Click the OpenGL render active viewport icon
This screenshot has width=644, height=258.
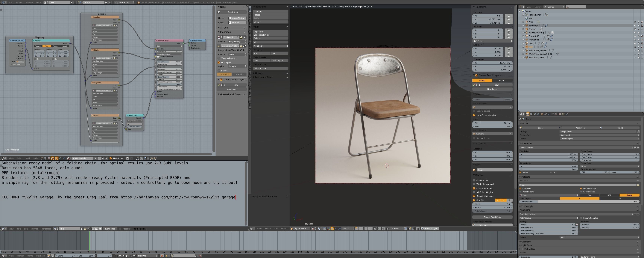click(x=410, y=228)
